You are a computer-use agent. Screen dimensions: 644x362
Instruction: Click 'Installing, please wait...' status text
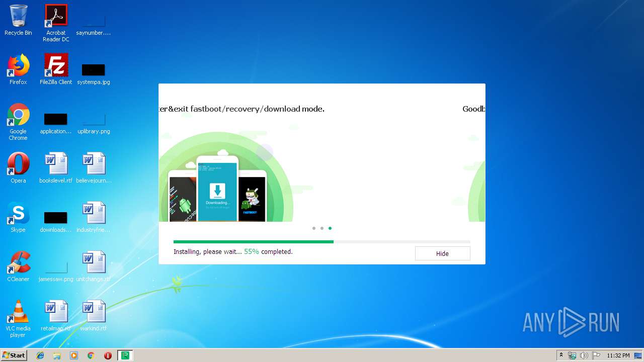(x=207, y=251)
